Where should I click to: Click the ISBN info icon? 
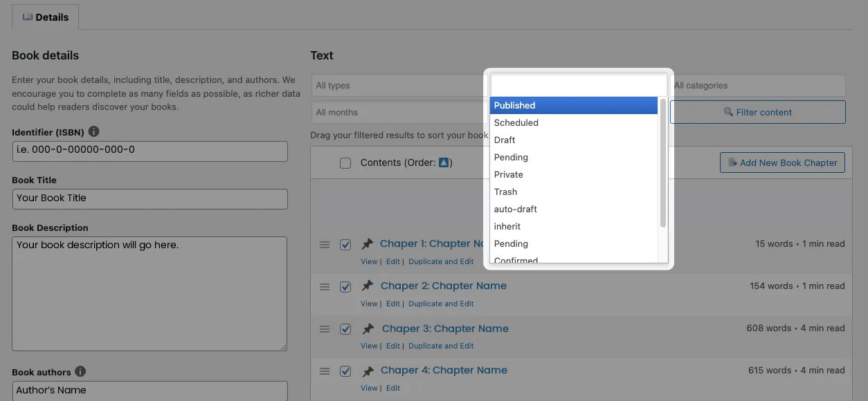click(94, 131)
